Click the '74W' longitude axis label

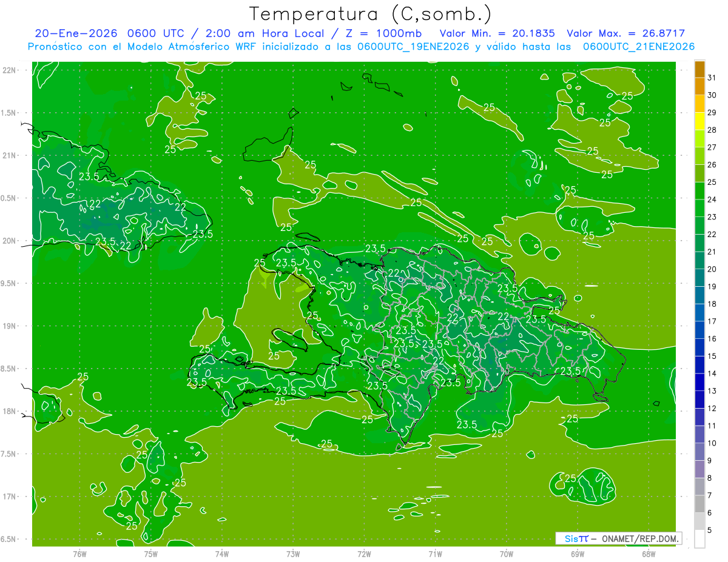222,554
